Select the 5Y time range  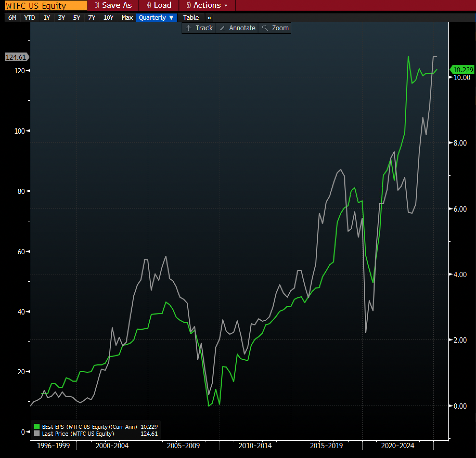point(76,18)
